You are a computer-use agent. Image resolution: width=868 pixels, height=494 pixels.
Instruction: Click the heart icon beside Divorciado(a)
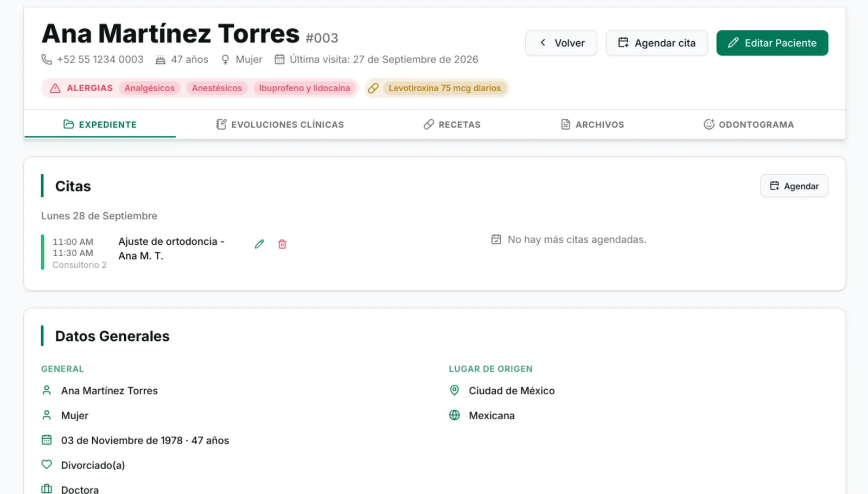(47, 465)
